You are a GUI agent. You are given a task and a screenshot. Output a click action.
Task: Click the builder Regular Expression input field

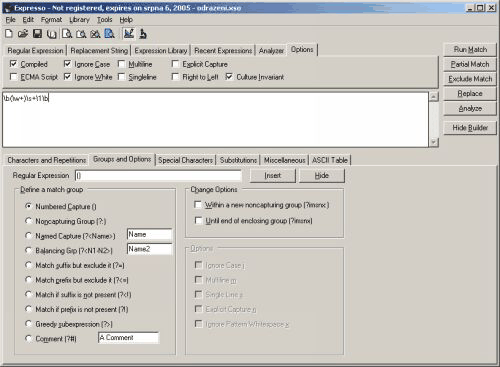(x=158, y=176)
